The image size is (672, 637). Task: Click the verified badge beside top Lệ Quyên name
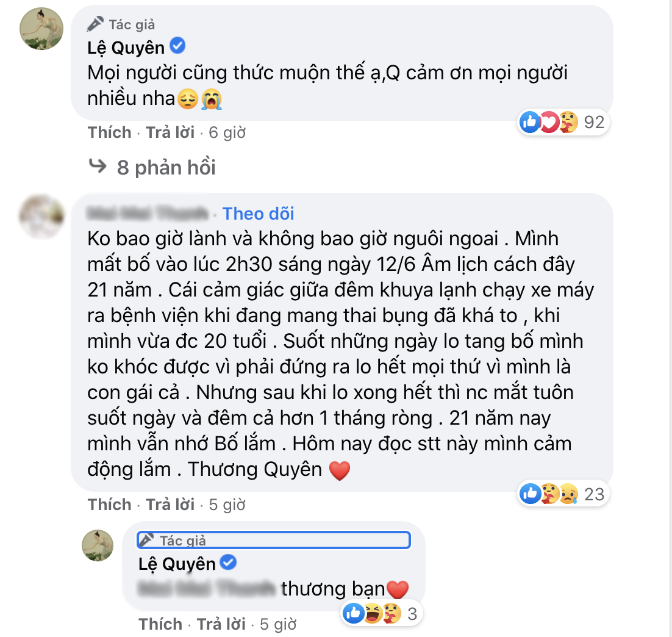tap(177, 46)
